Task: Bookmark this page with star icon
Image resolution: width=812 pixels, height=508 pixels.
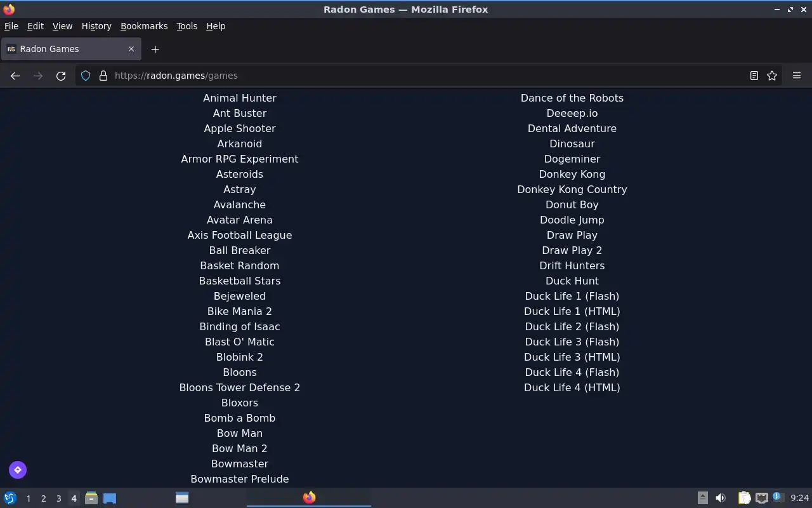Action: click(x=772, y=76)
